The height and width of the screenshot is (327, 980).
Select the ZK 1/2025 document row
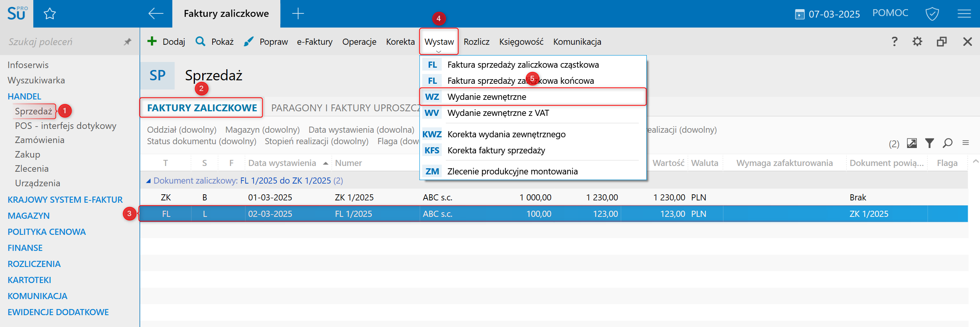[554, 197]
